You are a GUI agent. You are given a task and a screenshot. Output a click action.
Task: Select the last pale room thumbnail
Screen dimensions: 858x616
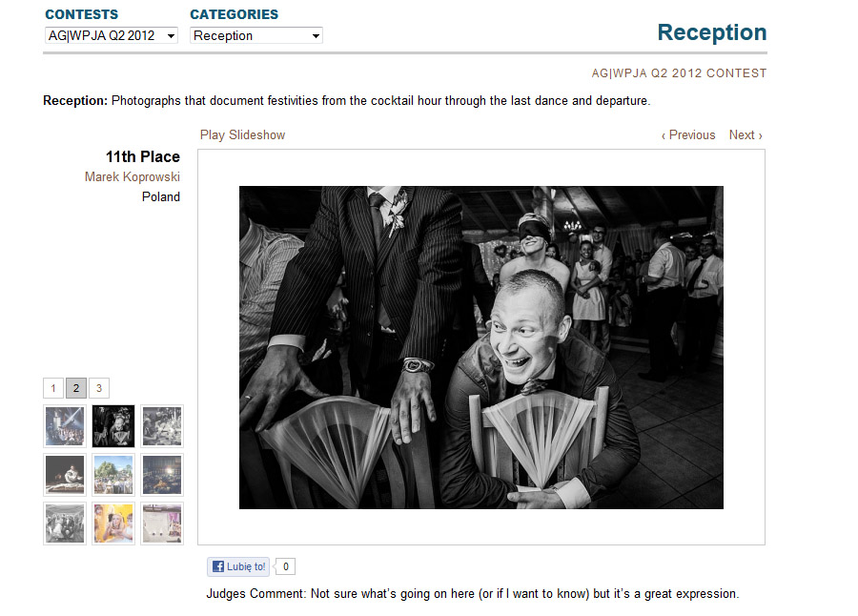coord(162,524)
